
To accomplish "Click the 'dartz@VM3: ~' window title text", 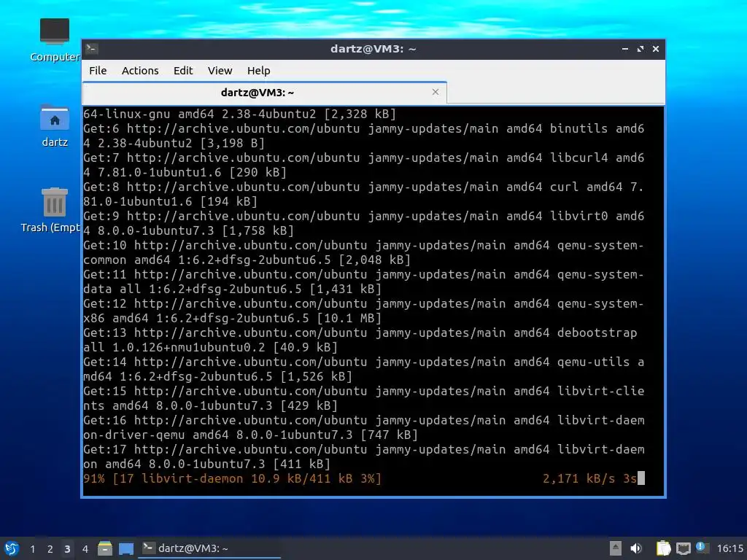I will pyautogui.click(x=373, y=49).
